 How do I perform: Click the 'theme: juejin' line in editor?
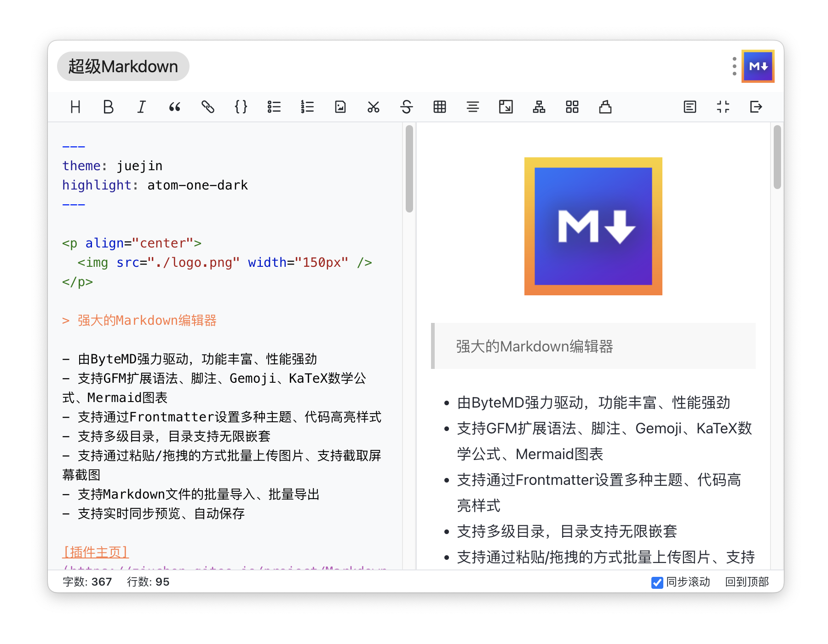[x=112, y=166]
